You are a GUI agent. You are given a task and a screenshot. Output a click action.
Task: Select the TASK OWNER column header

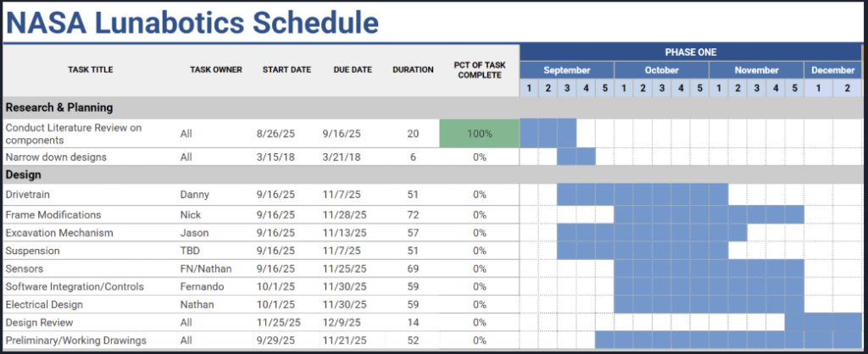tap(216, 69)
